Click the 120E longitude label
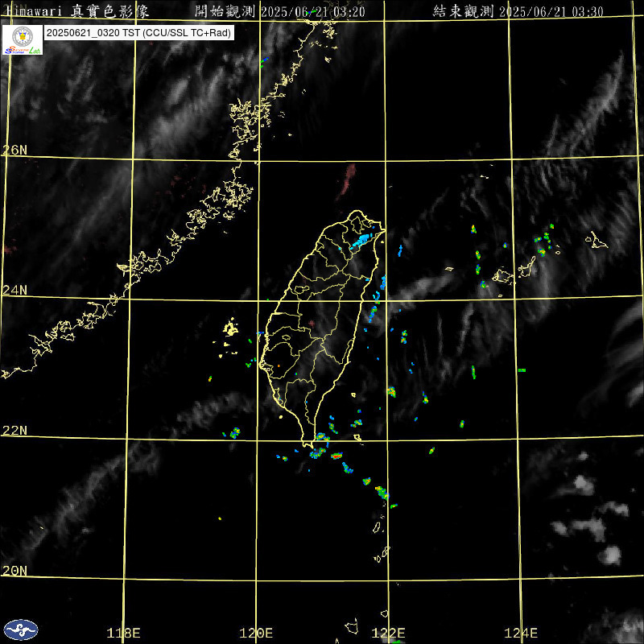Image resolution: width=644 pixels, height=644 pixels. 256,633
